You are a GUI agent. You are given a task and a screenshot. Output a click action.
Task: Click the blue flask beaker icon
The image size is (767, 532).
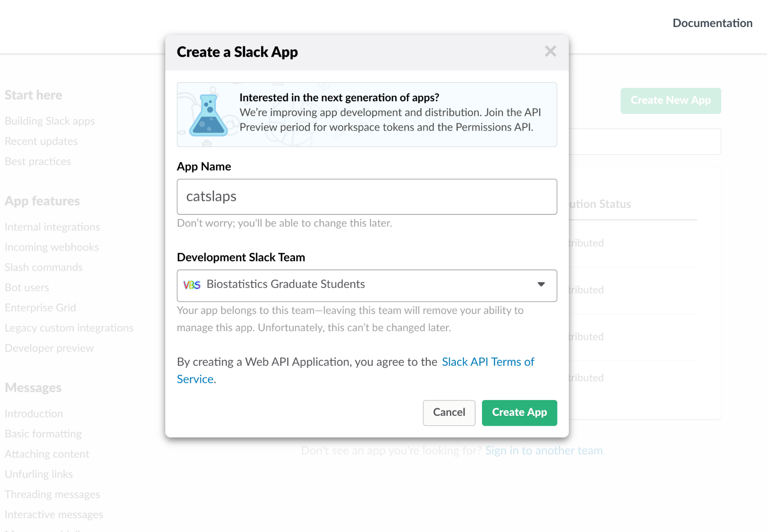tap(208, 115)
